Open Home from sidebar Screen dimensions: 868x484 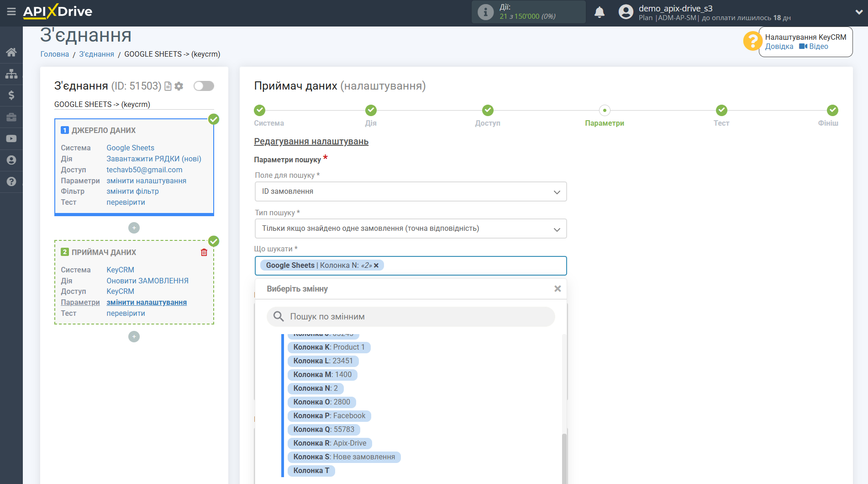[x=11, y=52]
